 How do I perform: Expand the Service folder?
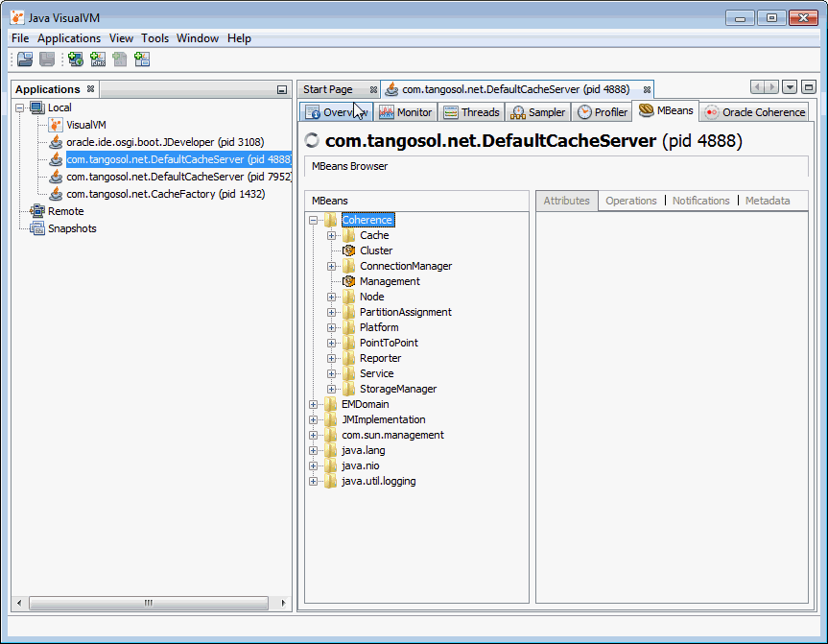331,373
